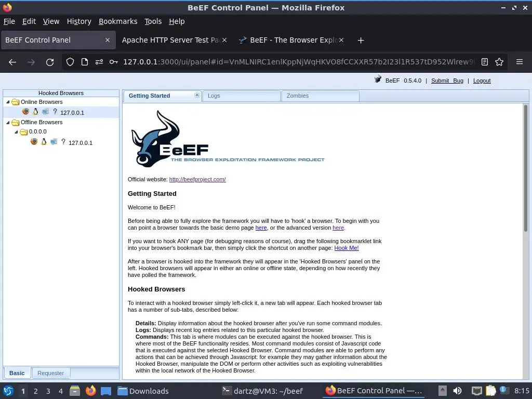Open the file manager taskbar icon
The image size is (532, 399).
pos(75,391)
